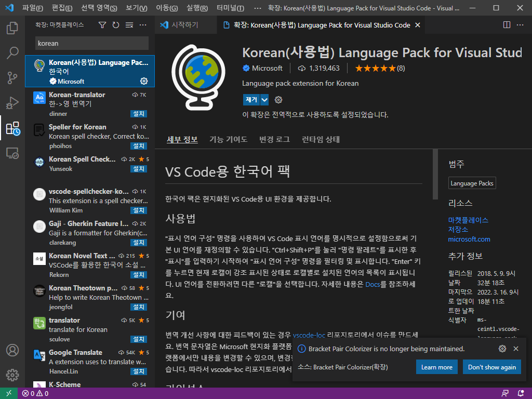Click the Language Packs category tag
This screenshot has width=532, height=399.
(472, 183)
